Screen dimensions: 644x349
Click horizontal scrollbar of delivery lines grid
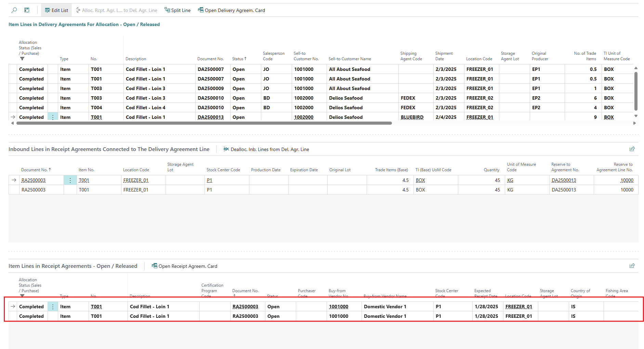click(x=204, y=123)
